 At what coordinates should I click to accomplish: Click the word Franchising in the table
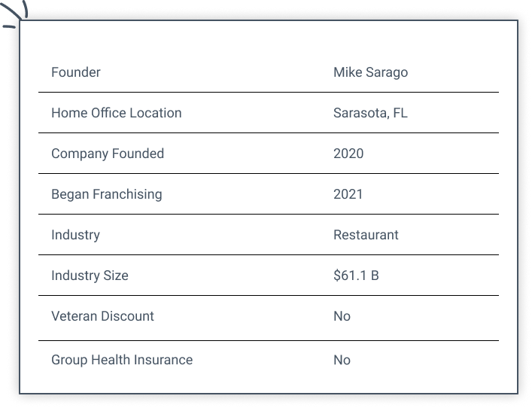[x=127, y=194]
